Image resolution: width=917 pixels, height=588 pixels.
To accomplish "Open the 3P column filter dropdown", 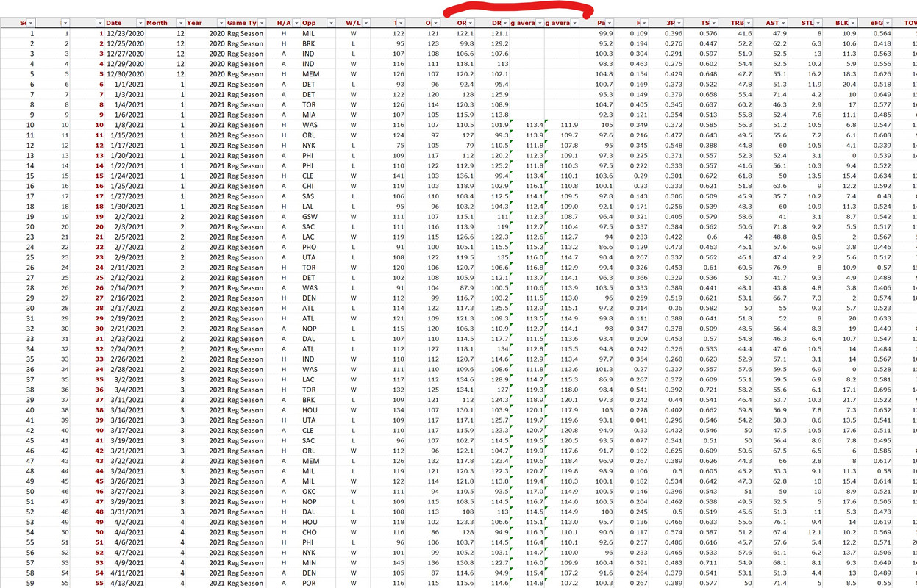I will coord(679,24).
